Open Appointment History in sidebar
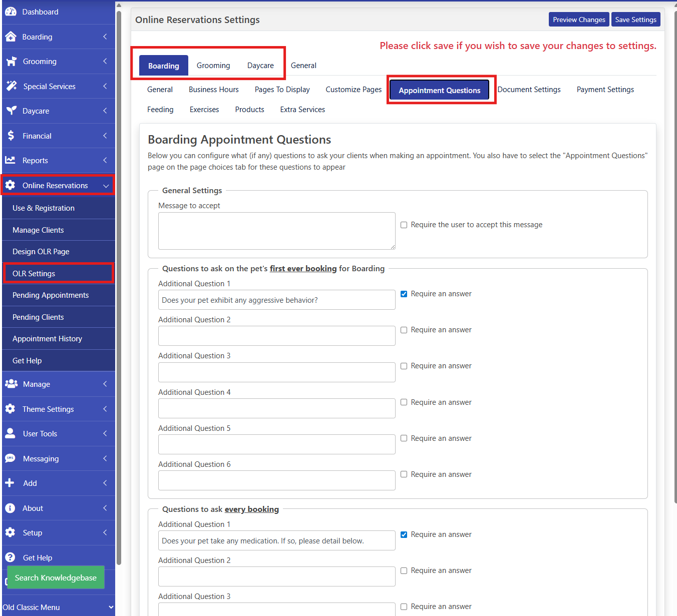 click(59, 339)
